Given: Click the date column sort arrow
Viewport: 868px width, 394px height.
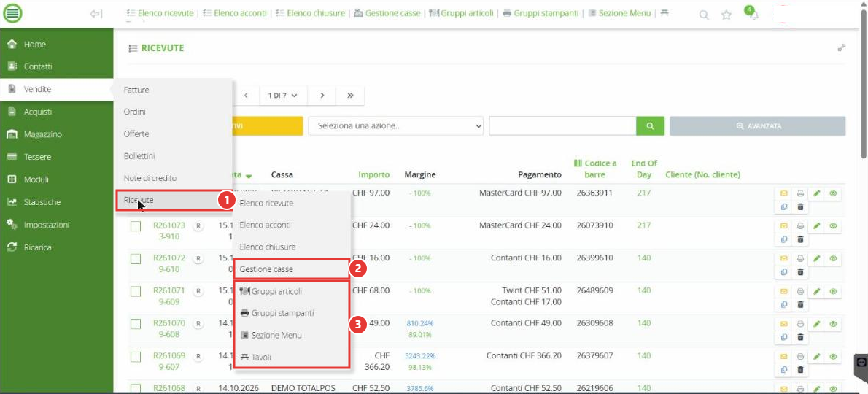Looking at the screenshot, I should (x=249, y=176).
